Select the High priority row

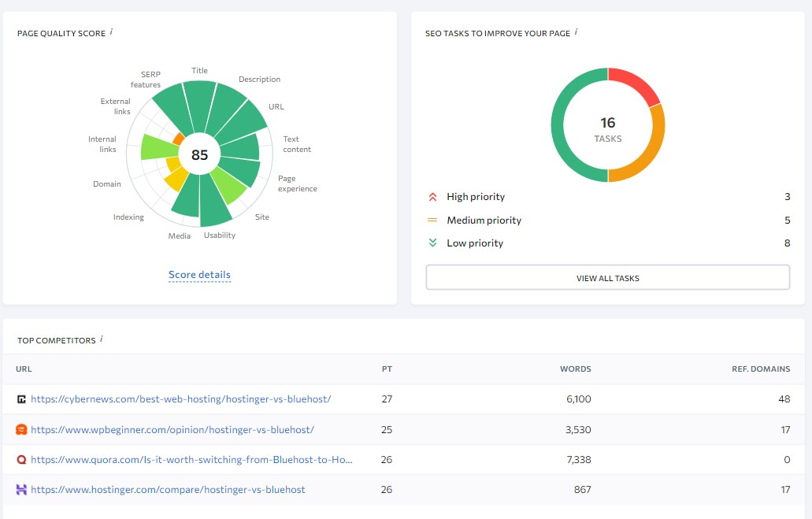(x=609, y=197)
